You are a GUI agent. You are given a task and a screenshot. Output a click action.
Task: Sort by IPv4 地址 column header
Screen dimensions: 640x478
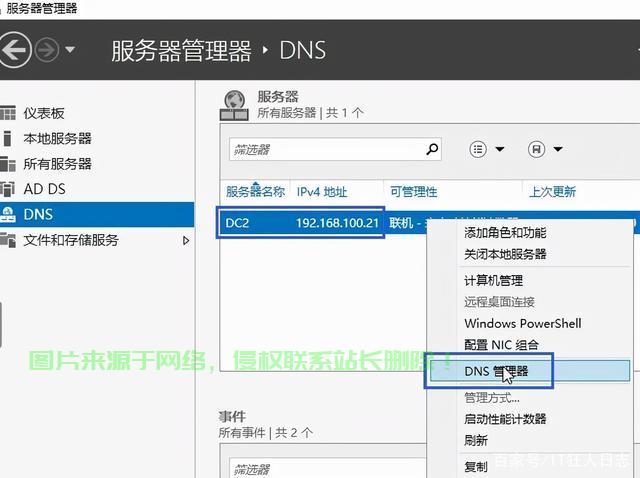click(x=322, y=192)
